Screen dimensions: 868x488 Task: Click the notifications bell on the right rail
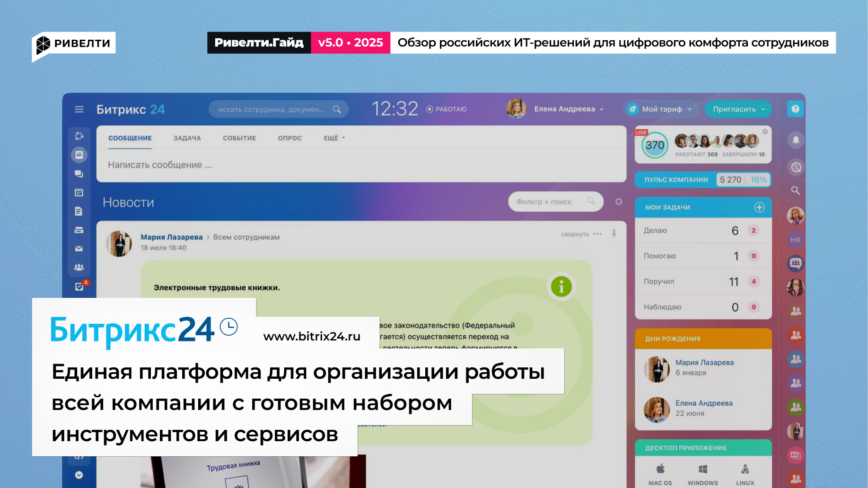pos(795,140)
